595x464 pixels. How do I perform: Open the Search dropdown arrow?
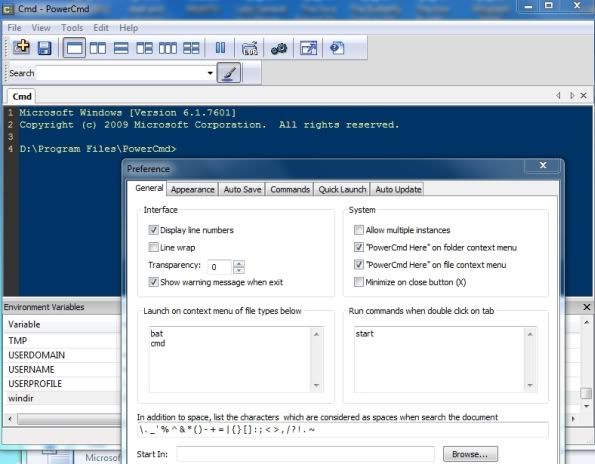(x=210, y=73)
